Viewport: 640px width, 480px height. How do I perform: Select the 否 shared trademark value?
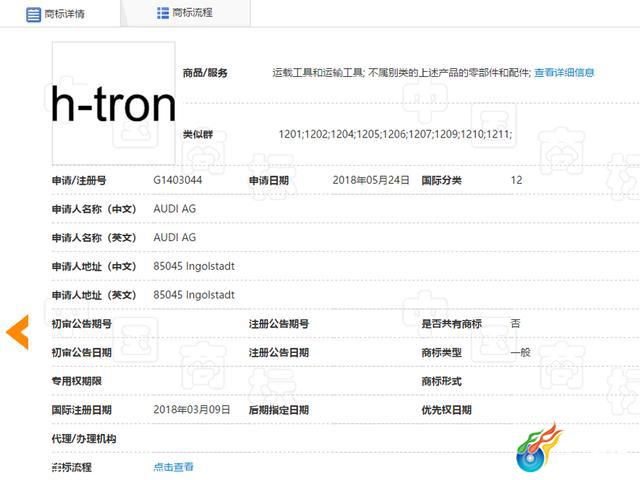point(515,323)
